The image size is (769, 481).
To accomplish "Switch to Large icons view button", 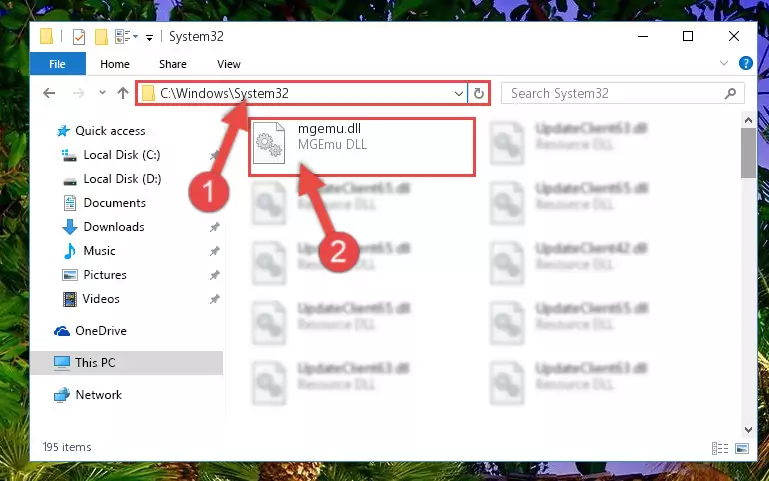I will click(742, 448).
